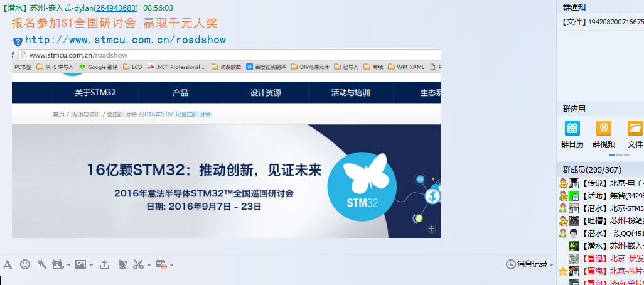
Task: Select member 【潜水】苏州-嵌入
Action: point(601,246)
